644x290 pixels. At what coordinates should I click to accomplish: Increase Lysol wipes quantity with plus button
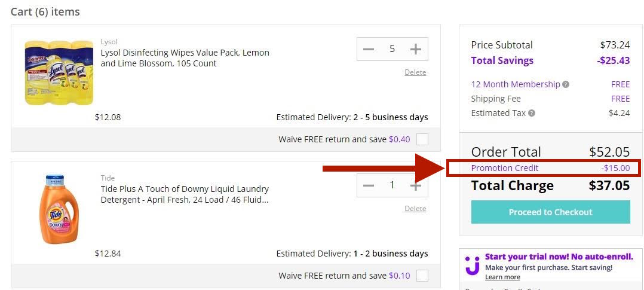pyautogui.click(x=416, y=49)
